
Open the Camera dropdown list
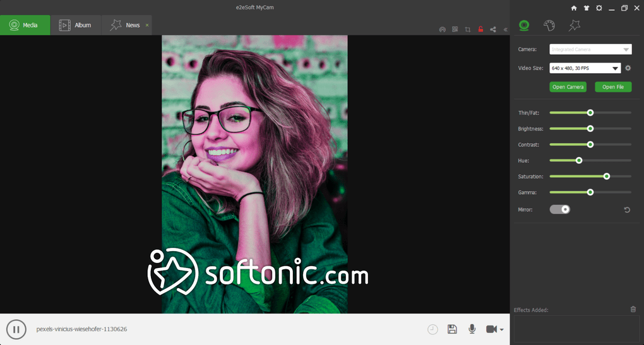(590, 49)
